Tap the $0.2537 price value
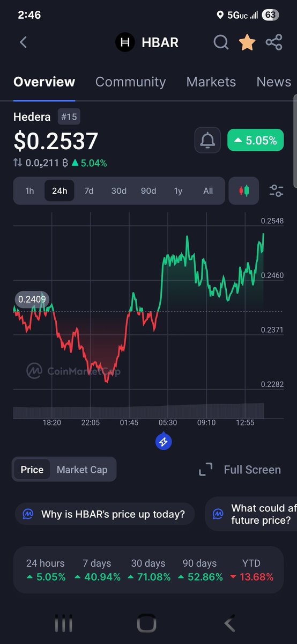 point(56,141)
